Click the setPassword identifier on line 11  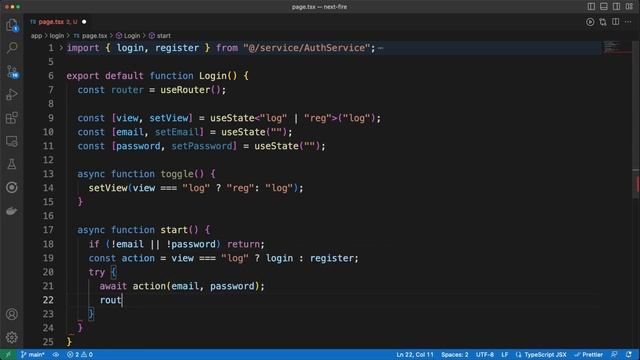pyautogui.click(x=202, y=146)
